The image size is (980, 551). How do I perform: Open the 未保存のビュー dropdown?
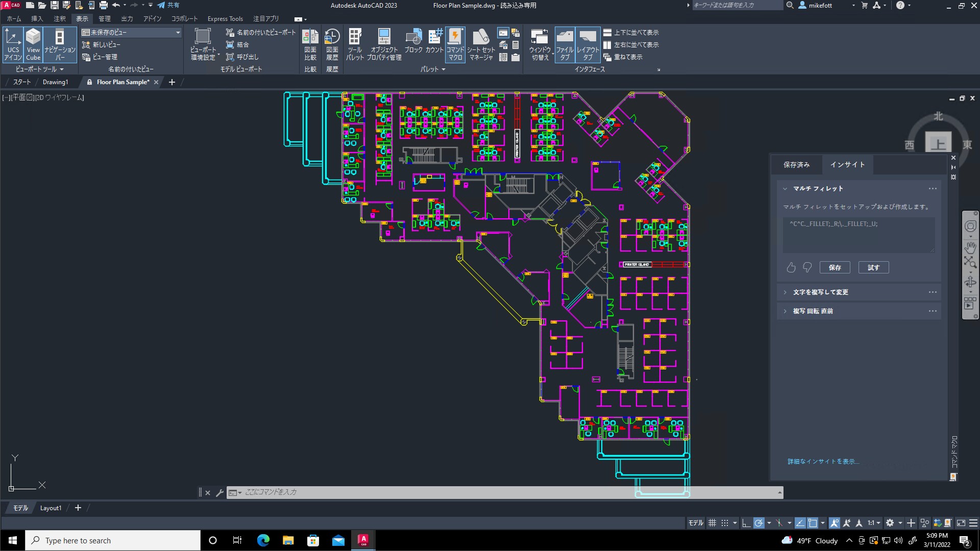click(x=178, y=32)
